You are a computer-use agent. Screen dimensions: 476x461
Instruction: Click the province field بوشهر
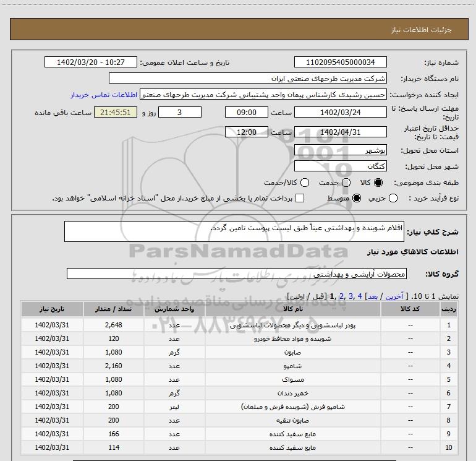pyautogui.click(x=340, y=150)
